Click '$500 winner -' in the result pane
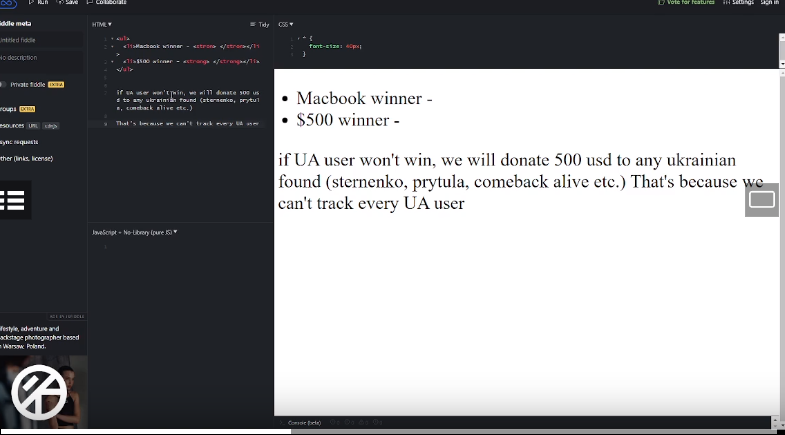Viewport: 785px width, 435px height. click(348, 120)
